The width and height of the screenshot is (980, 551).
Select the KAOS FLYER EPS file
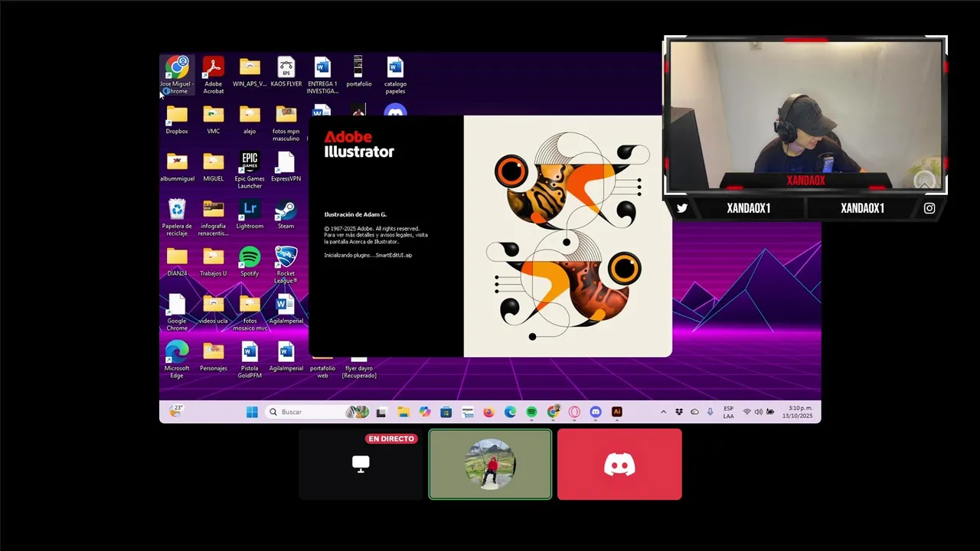pos(286,72)
